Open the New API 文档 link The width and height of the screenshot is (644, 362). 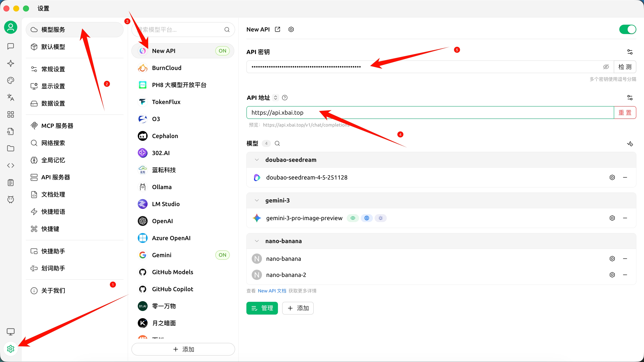[x=272, y=291]
